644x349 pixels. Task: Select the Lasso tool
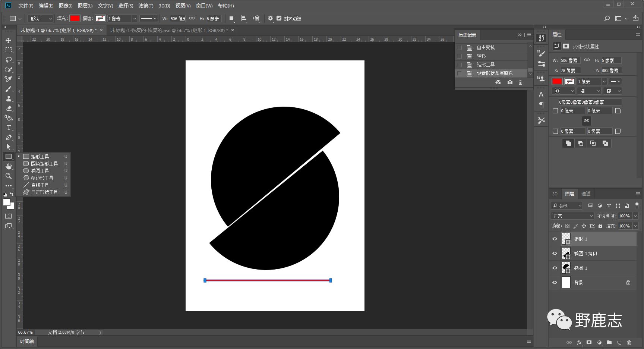[9, 60]
